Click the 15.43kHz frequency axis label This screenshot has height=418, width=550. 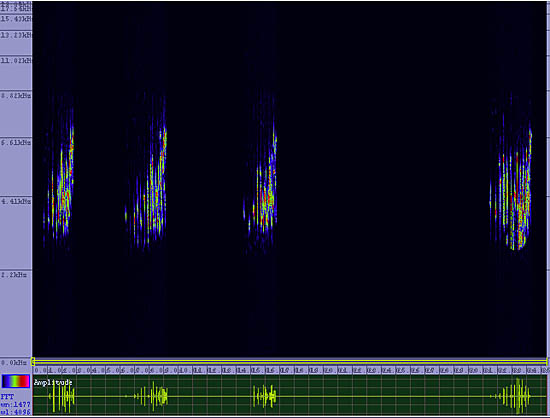pyautogui.click(x=16, y=19)
